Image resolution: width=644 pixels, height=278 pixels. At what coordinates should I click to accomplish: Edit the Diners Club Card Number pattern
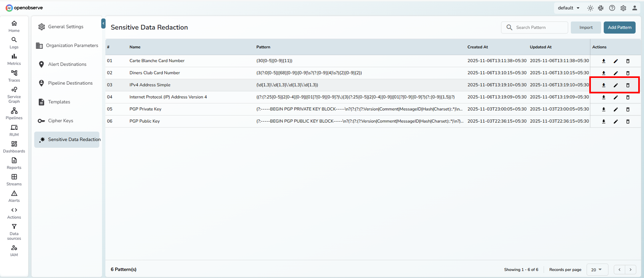615,73
